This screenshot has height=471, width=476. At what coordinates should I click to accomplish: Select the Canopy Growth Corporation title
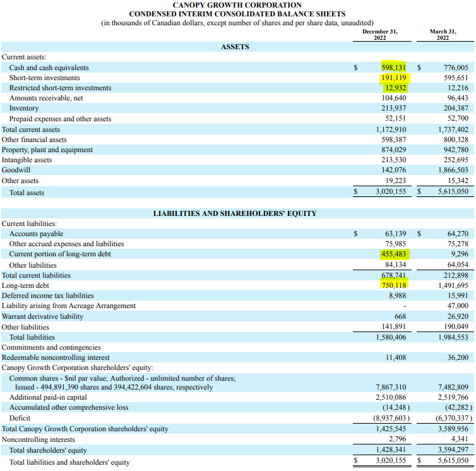pyautogui.click(x=237, y=5)
